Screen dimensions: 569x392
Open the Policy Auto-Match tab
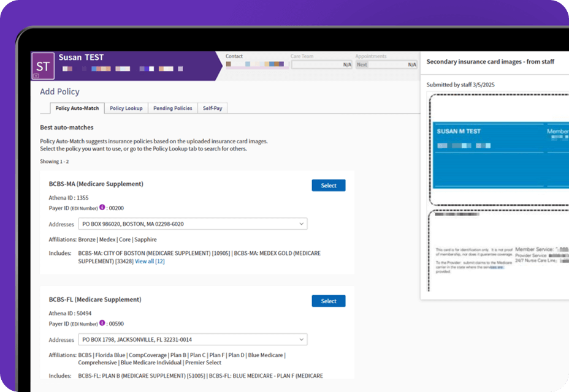77,108
